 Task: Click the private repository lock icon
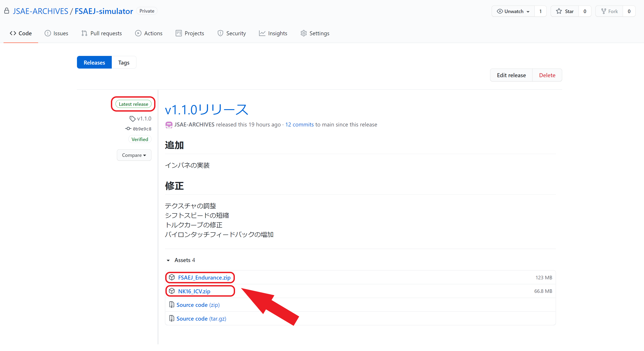pos(7,11)
